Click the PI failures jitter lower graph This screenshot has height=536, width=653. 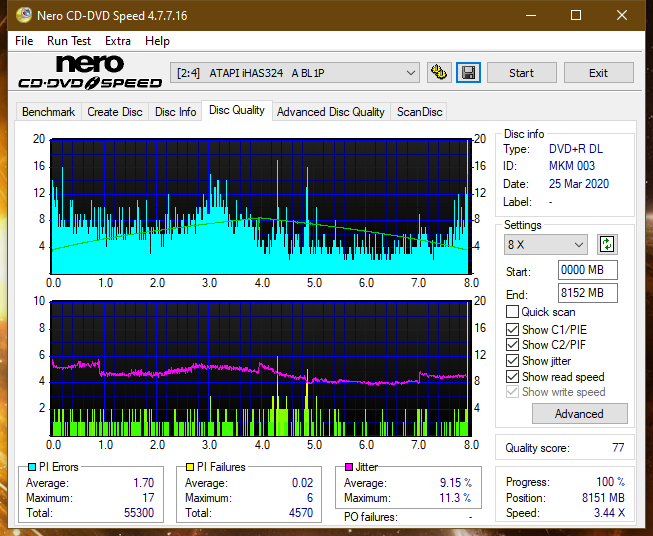(261, 368)
